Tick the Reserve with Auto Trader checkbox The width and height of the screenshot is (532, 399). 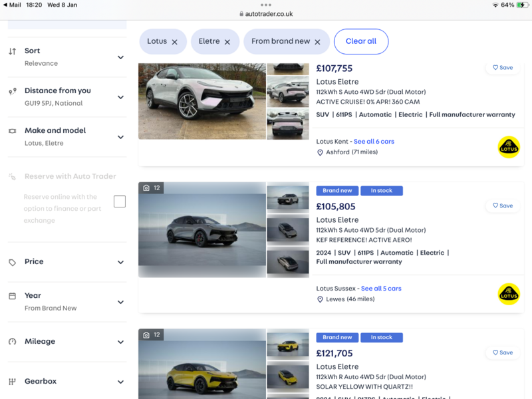click(120, 201)
